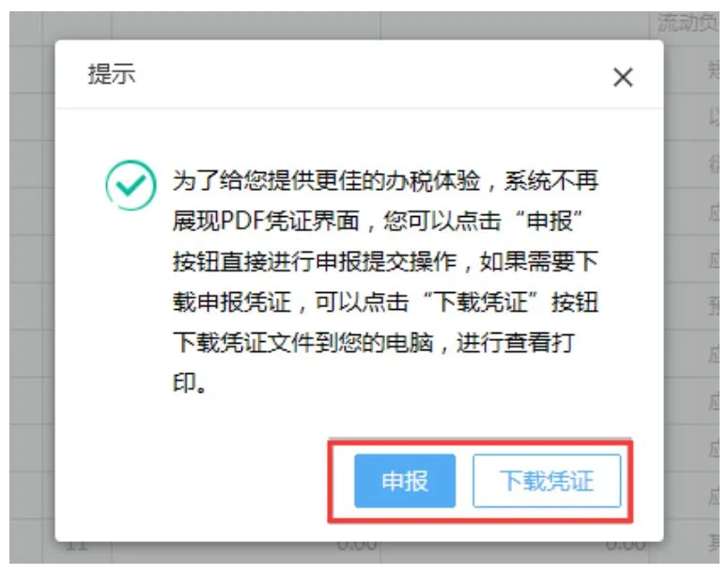728x574 pixels.
Task: Click the green checkmark success icon
Action: (131, 185)
